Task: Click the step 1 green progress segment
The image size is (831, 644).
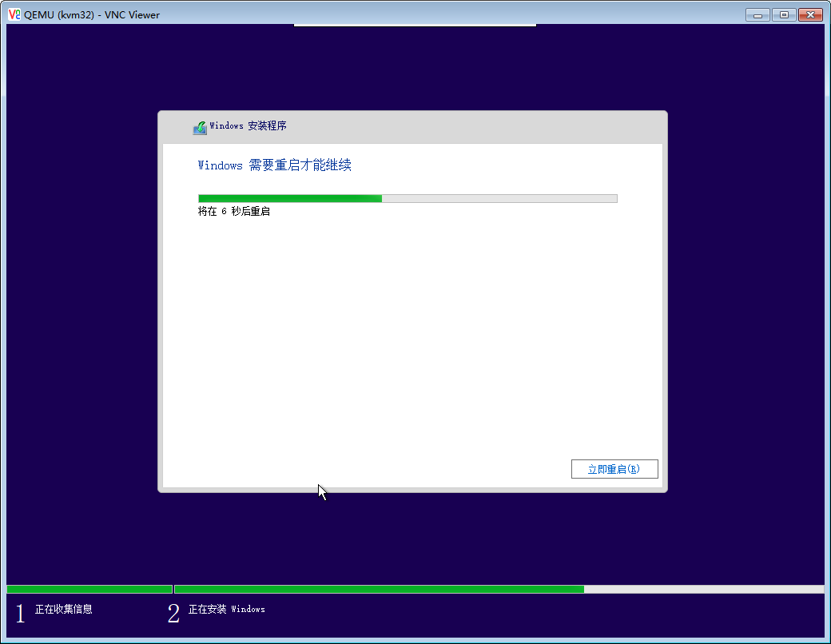Action: tap(89, 590)
